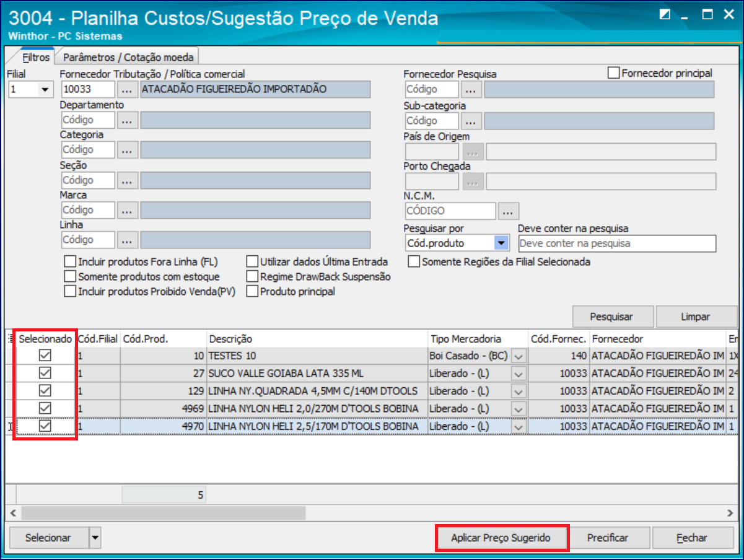Expand Tipo Mercadoria dropdown for product 129
Screen dimensions: 744x560
click(519, 392)
